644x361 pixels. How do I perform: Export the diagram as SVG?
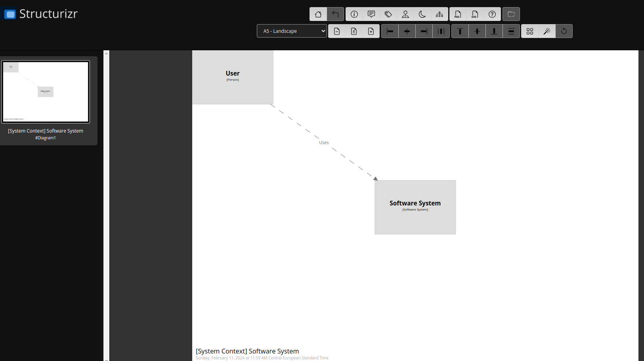click(x=475, y=14)
